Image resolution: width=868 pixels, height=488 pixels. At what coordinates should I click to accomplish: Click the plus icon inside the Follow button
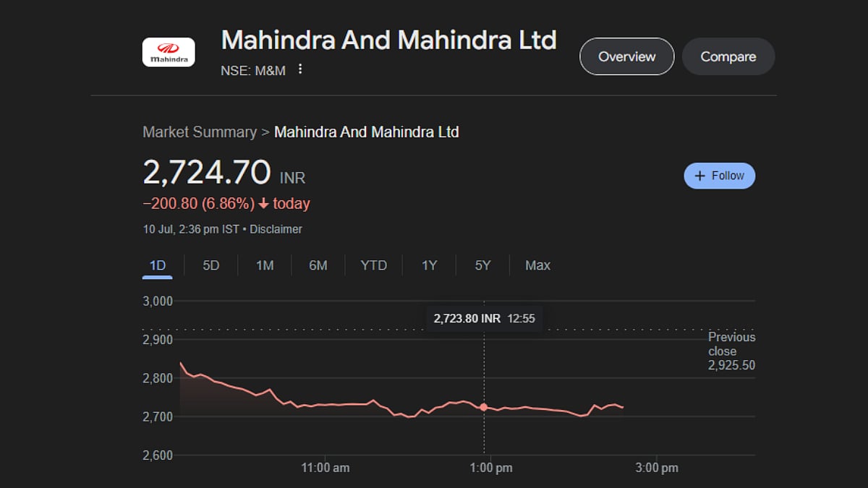(699, 176)
